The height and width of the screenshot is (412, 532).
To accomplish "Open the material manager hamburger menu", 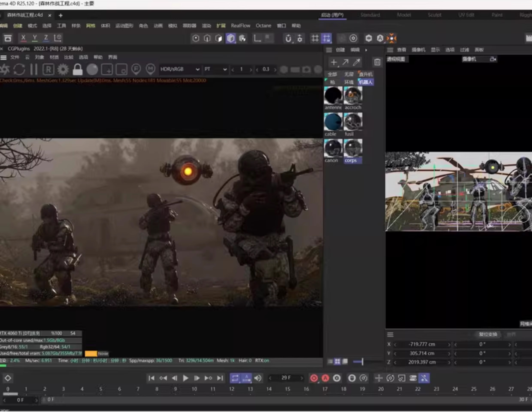I will pyautogui.click(x=329, y=50).
